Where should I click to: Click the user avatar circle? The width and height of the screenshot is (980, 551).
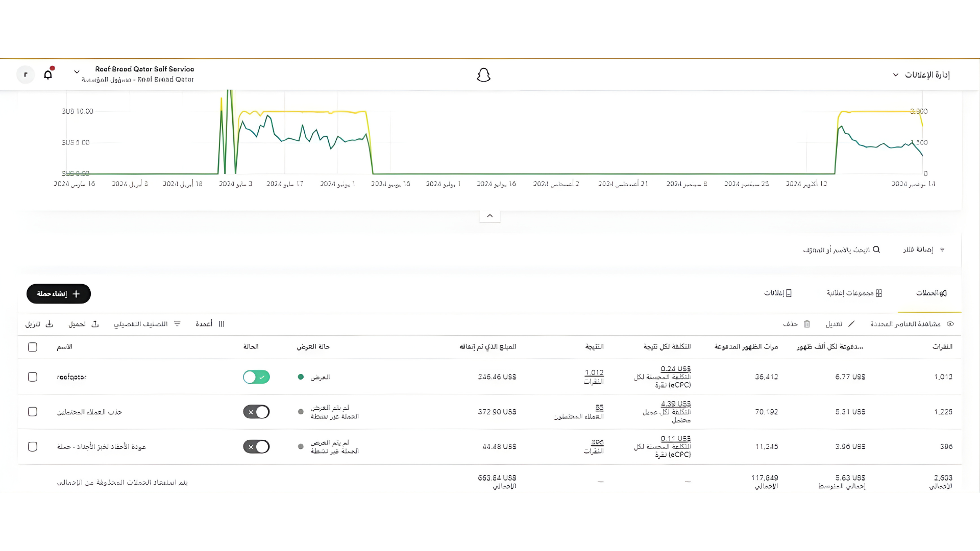26,74
